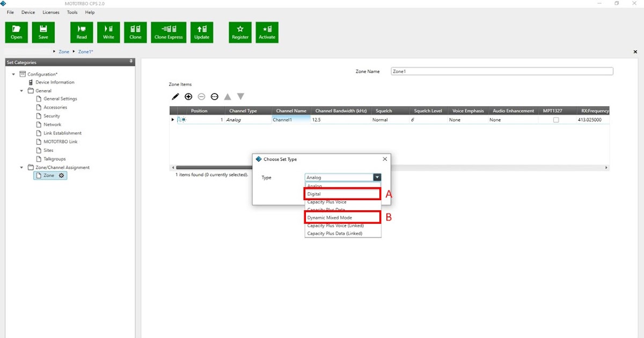Click inside the Zone Name field
Image resolution: width=644 pixels, height=338 pixels.
(x=502, y=71)
